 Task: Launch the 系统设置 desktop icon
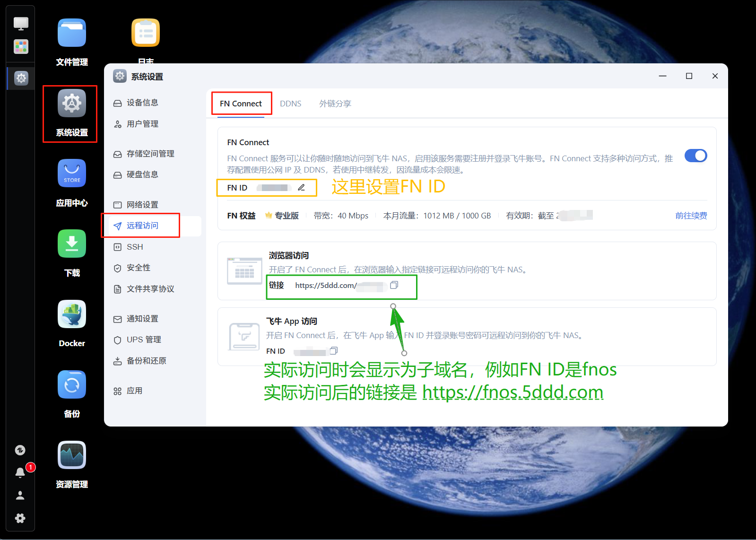(x=72, y=113)
